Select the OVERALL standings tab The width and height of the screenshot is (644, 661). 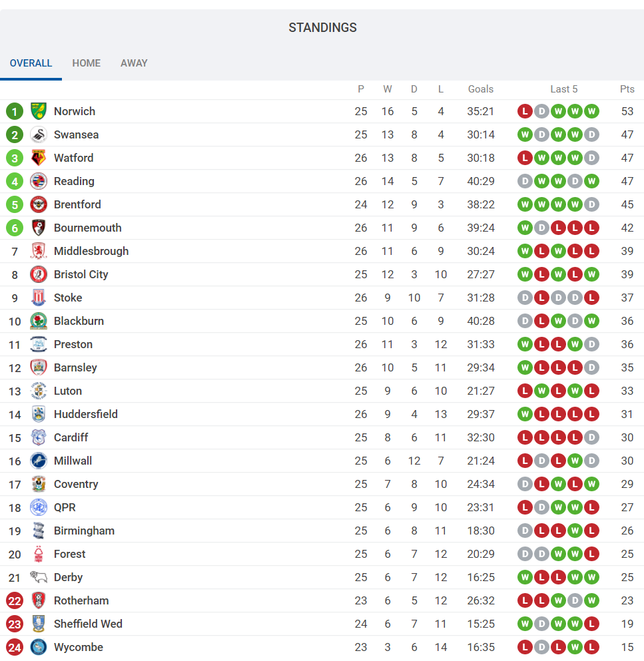click(x=31, y=63)
